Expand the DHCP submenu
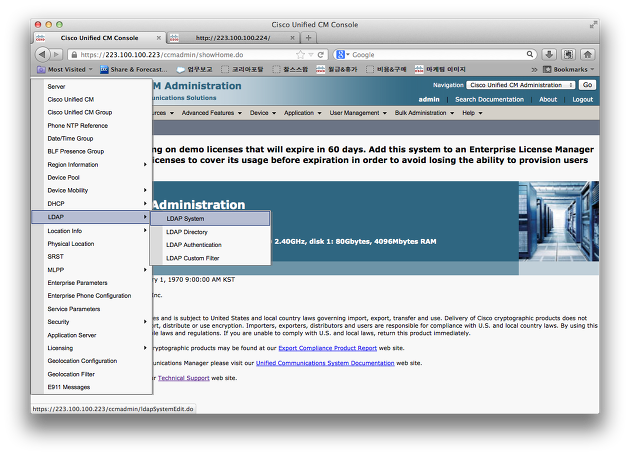630x456 pixels. pyautogui.click(x=92, y=203)
